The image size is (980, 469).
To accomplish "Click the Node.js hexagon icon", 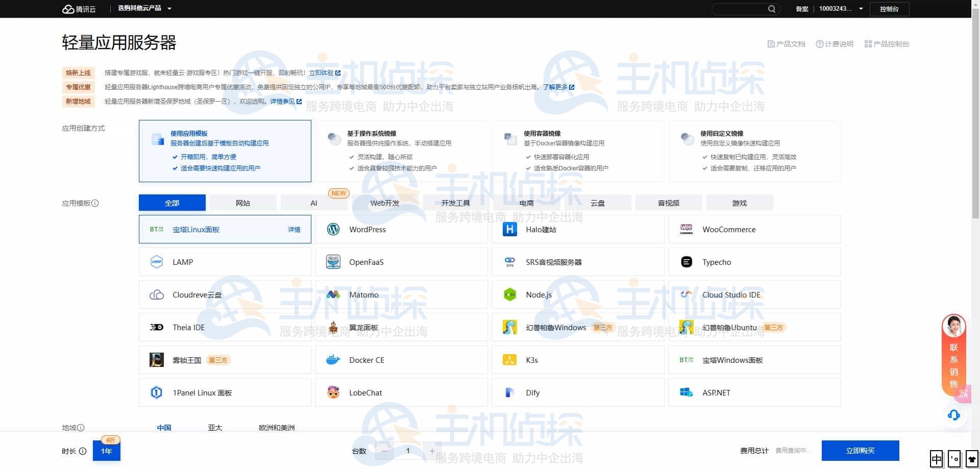I will point(509,295).
